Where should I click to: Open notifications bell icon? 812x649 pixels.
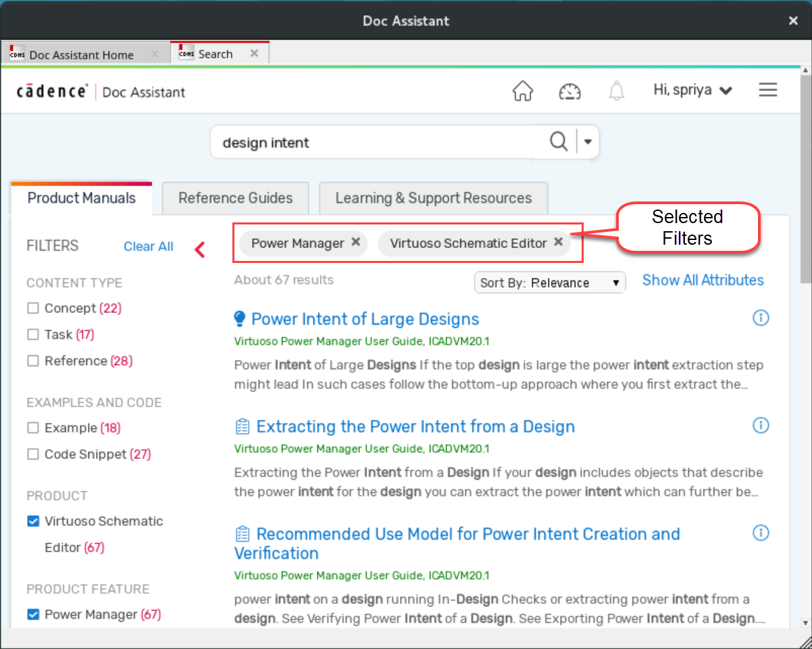(x=616, y=91)
